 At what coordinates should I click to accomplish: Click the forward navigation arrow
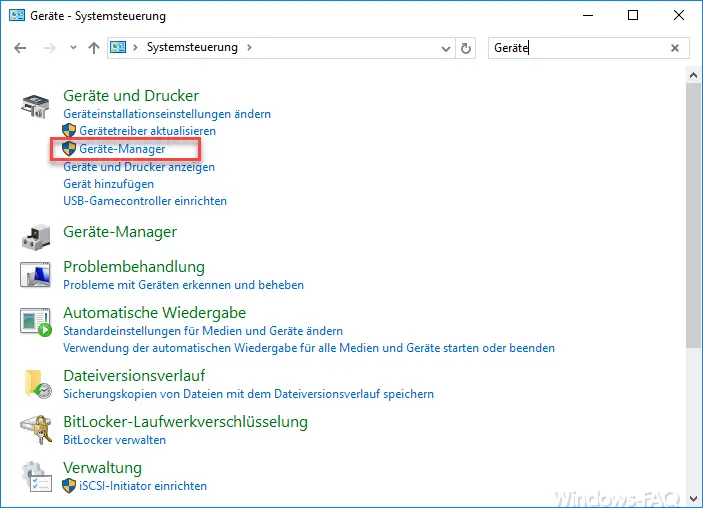click(x=50, y=48)
